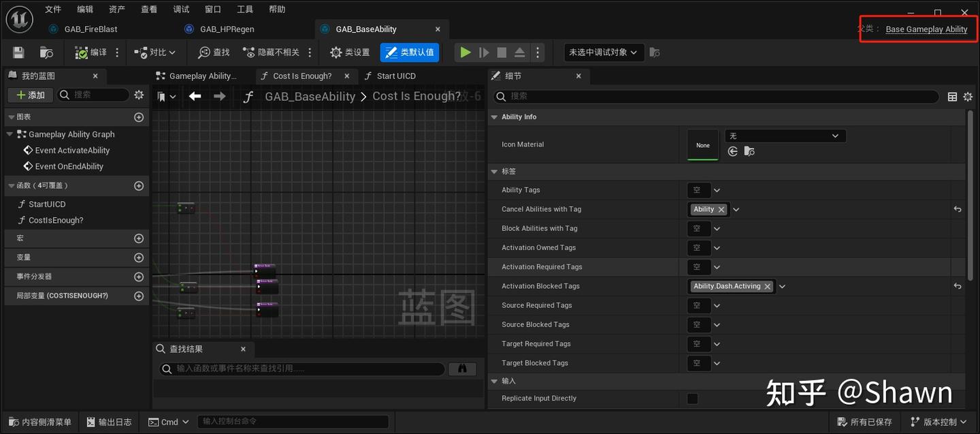The height and width of the screenshot is (434, 980).
Task: Click the use-selected-asset arrow under Icon Material
Action: coord(732,151)
